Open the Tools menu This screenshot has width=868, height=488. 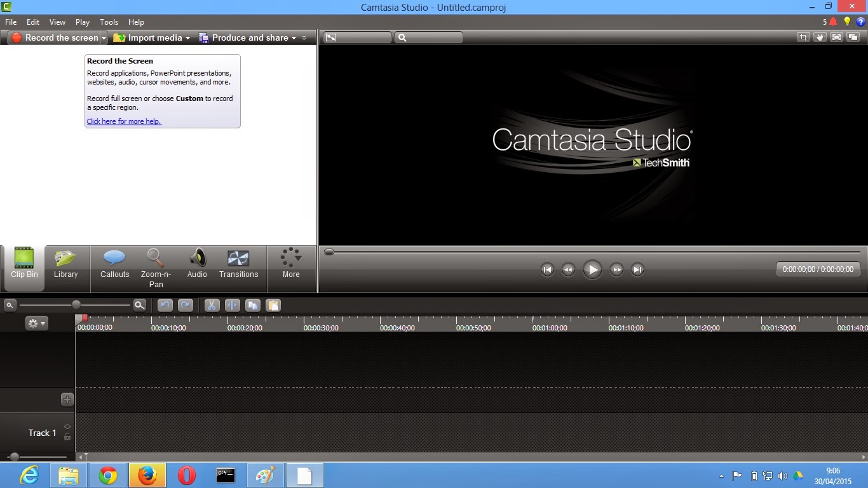[x=109, y=22]
